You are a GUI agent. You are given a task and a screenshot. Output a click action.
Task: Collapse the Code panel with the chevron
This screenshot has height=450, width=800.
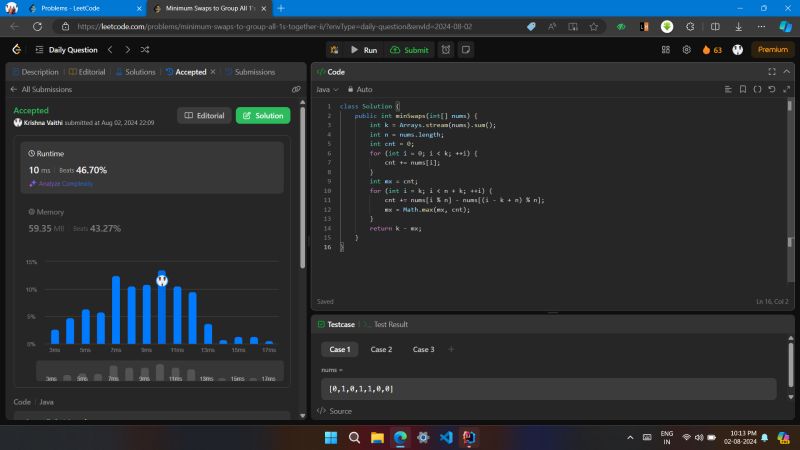[786, 72]
